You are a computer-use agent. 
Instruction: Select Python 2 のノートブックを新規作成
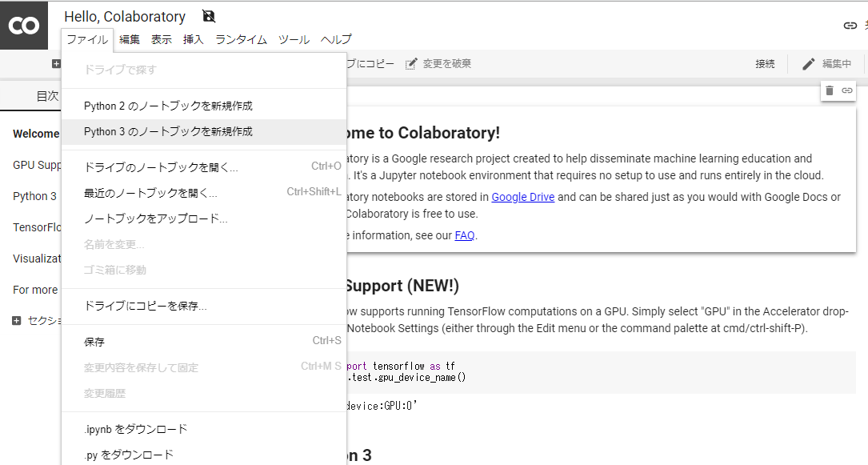[204, 106]
